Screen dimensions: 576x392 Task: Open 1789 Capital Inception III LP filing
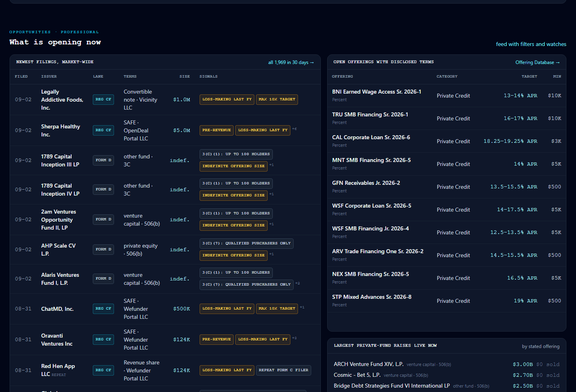(x=60, y=160)
